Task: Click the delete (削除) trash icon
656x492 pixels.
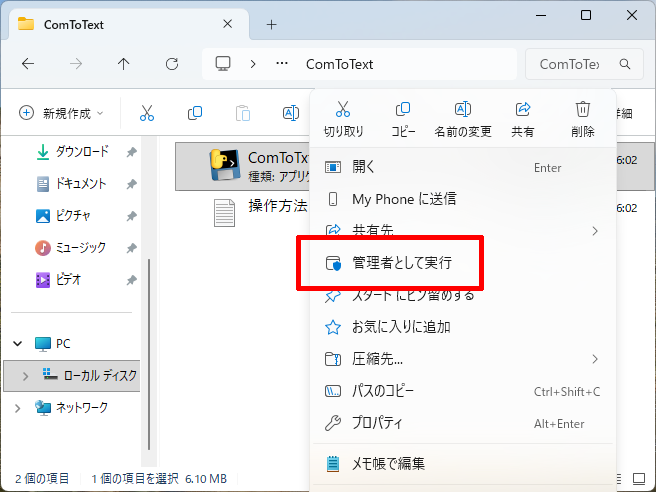Action: [x=582, y=110]
